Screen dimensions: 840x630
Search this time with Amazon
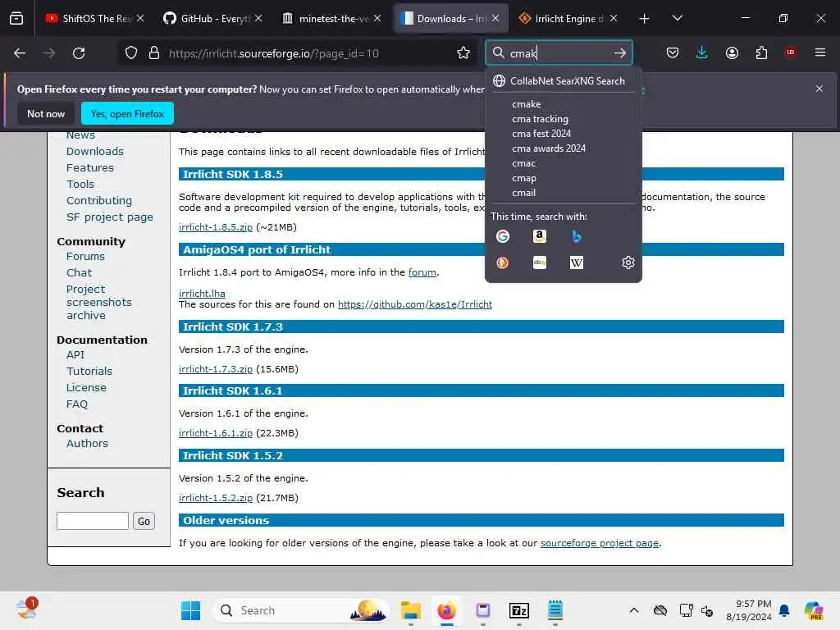click(x=540, y=236)
